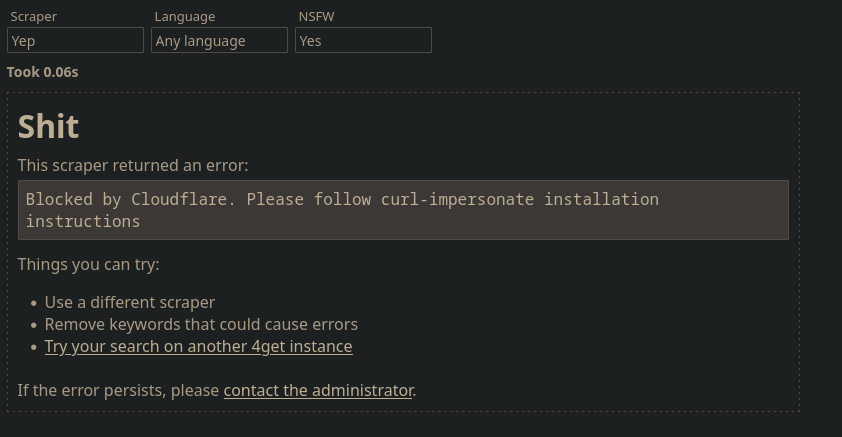Click the Scraper field label
The width and height of the screenshot is (842, 437).
33,17
